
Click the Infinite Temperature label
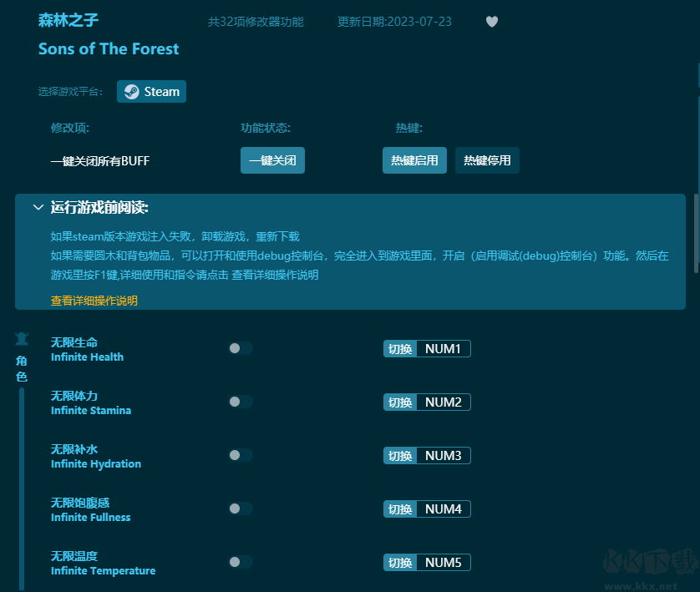click(x=103, y=571)
